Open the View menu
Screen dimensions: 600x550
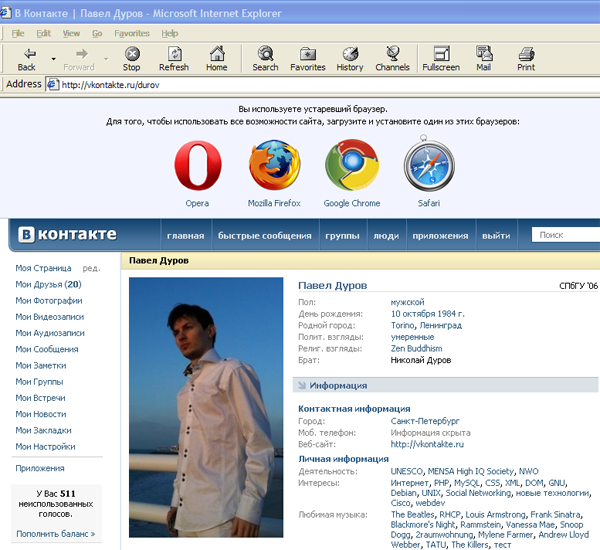[x=72, y=33]
